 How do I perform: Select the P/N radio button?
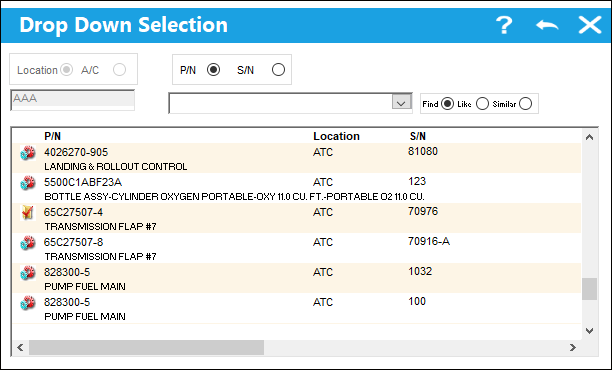tap(213, 70)
